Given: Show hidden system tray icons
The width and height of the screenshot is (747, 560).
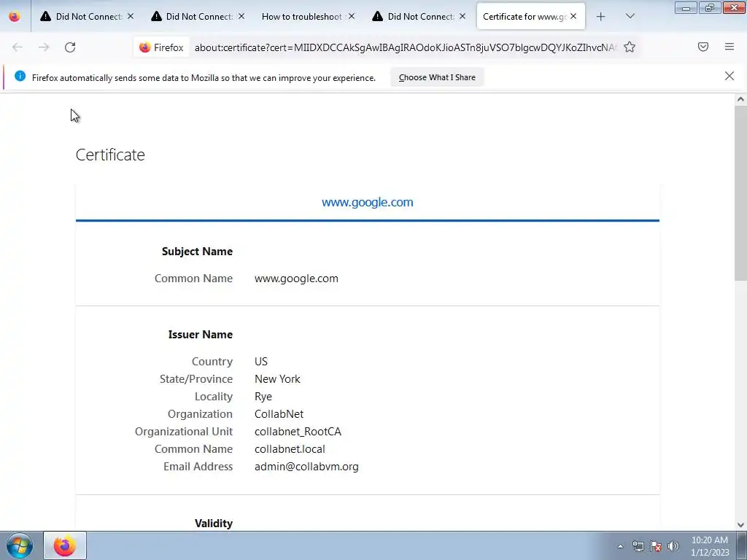Looking at the screenshot, I should point(620,546).
